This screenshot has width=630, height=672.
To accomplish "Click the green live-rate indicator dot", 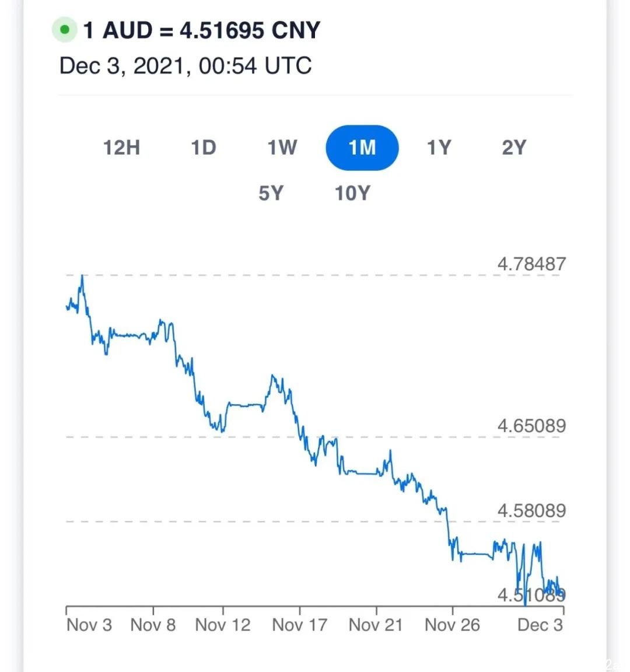I will pyautogui.click(x=65, y=30).
